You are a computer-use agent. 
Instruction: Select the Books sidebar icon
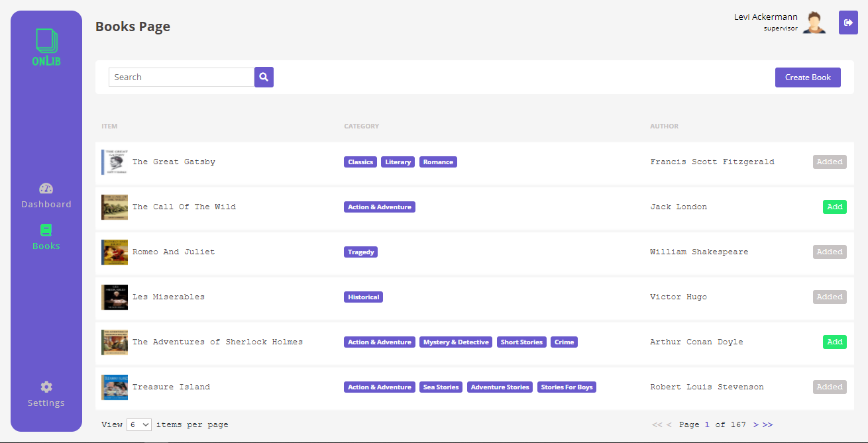coord(46,230)
